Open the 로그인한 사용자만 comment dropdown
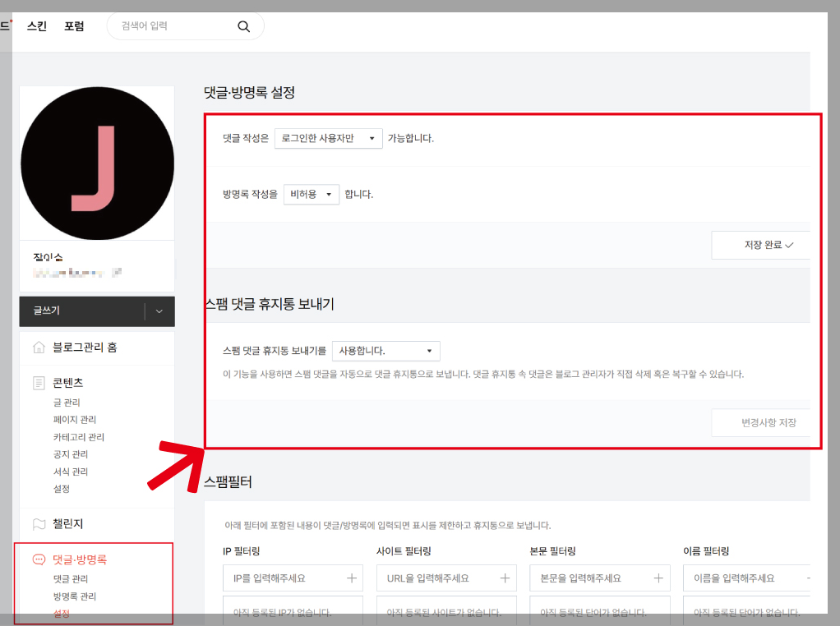 pyautogui.click(x=329, y=138)
